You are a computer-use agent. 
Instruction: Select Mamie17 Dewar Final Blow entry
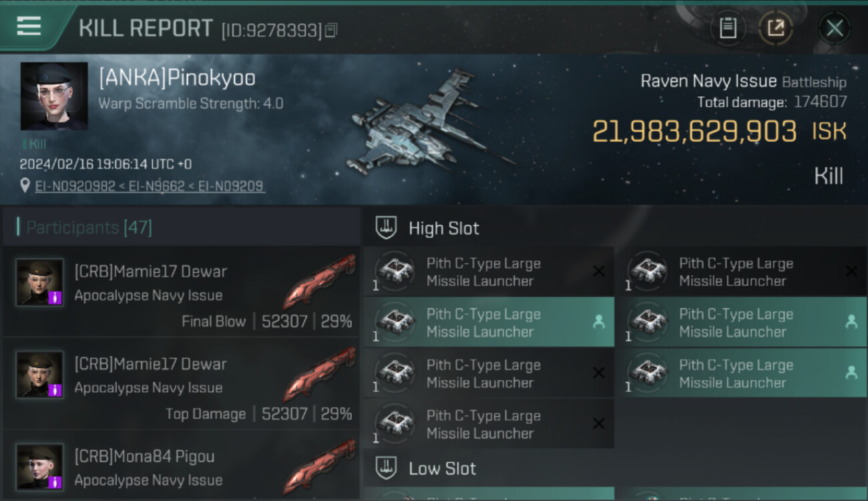182,292
